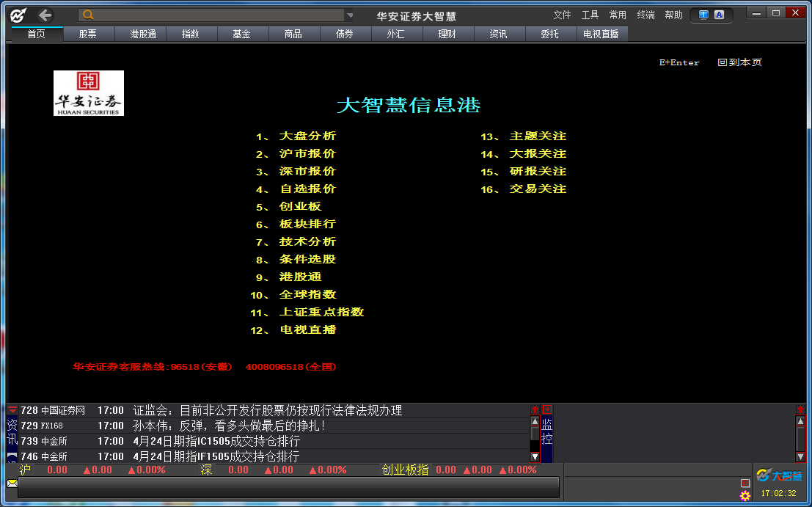Click the Huaan Securities logo image
The image size is (812, 507).
click(x=89, y=93)
